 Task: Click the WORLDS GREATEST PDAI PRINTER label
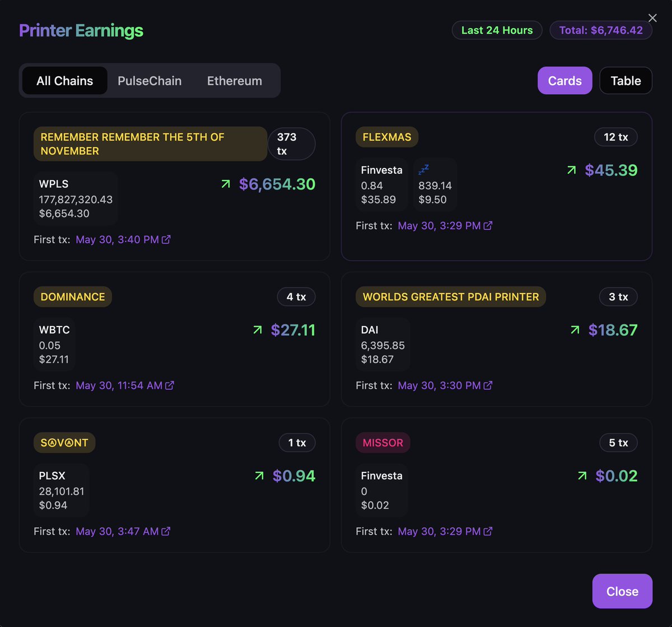tap(451, 296)
